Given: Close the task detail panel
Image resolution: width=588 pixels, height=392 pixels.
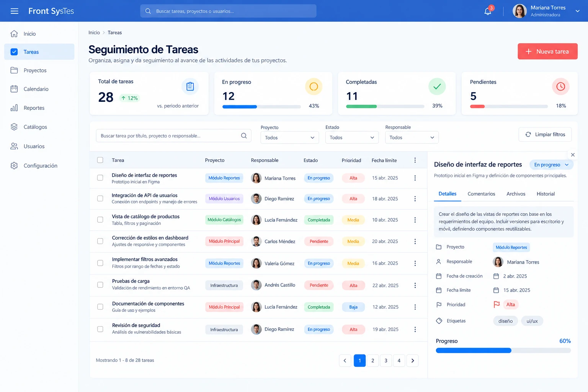Looking at the screenshot, I should click(573, 155).
